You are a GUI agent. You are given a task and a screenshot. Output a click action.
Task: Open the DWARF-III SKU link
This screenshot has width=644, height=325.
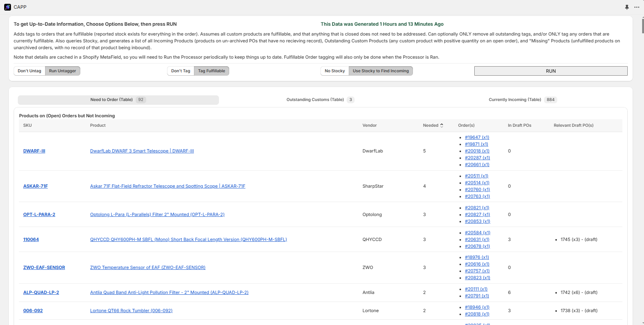(x=34, y=151)
